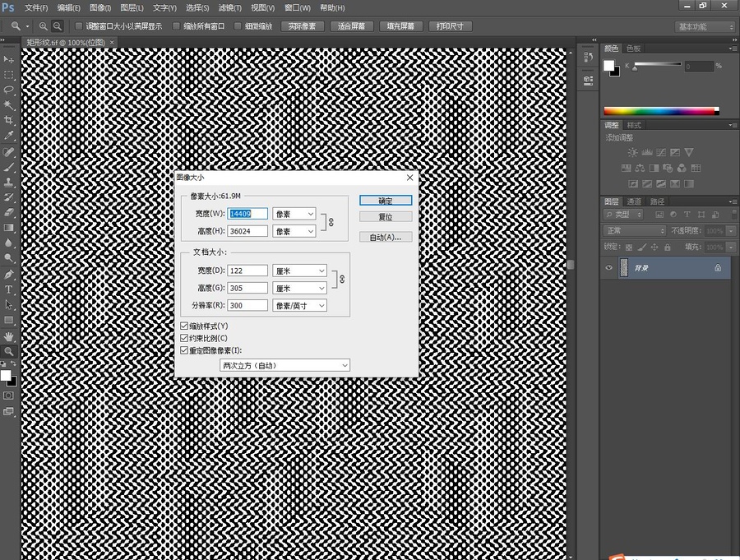Open resampling method dropdown 两次立方（自动）
The image size is (740, 560).
point(284,365)
